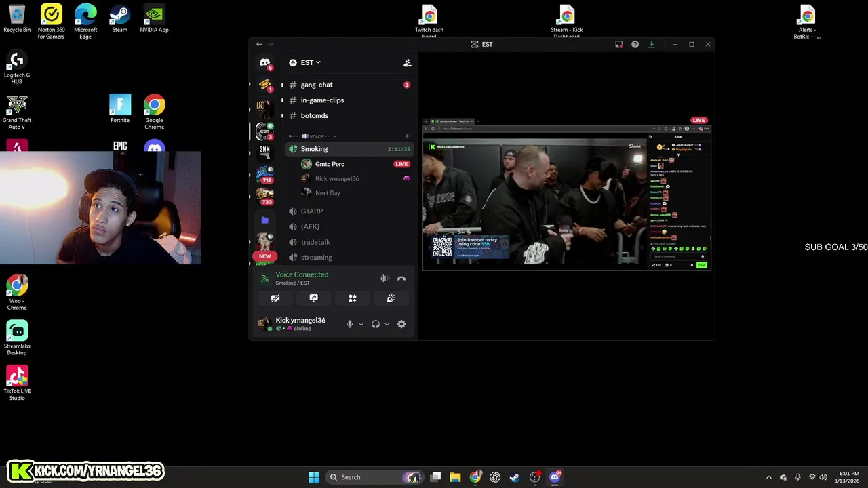The height and width of the screenshot is (488, 868).
Task: Open server with 733 unread badge
Action: [x=264, y=196]
